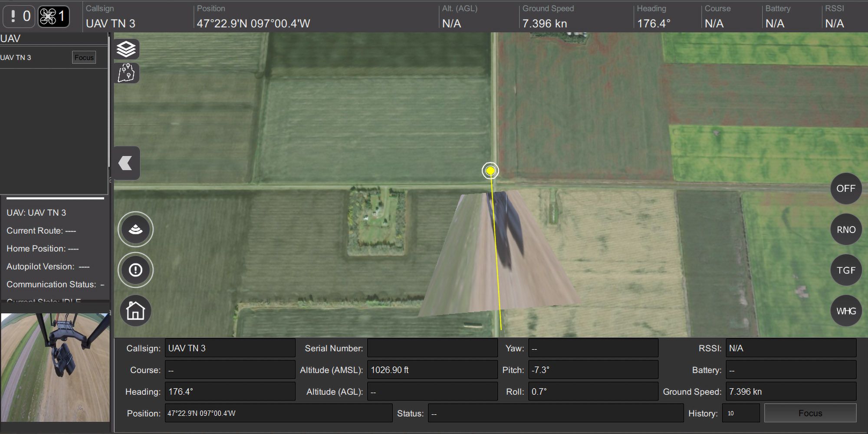This screenshot has width=868, height=434.
Task: Toggle the TGF overlay
Action: pos(845,270)
